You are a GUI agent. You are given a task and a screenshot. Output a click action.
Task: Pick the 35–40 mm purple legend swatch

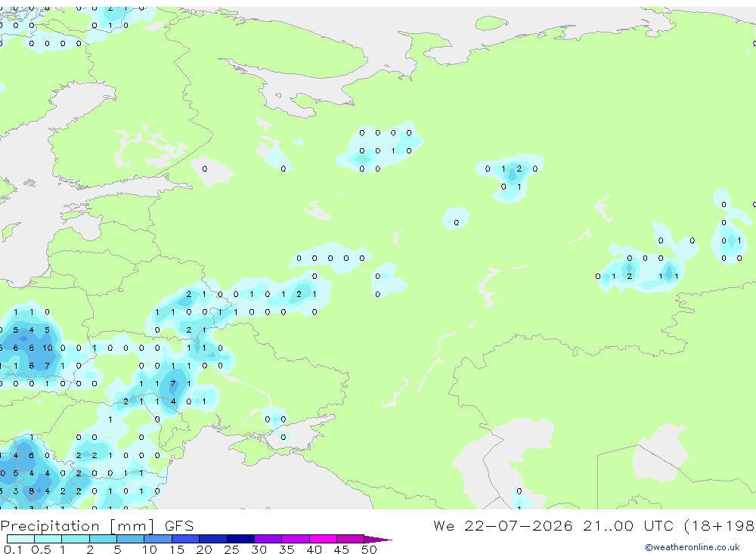coord(295,539)
